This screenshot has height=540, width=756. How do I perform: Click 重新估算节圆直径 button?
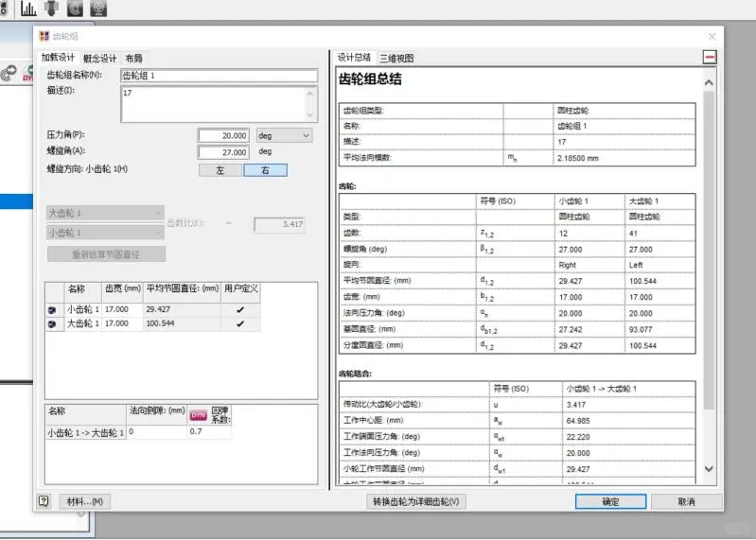(x=106, y=253)
